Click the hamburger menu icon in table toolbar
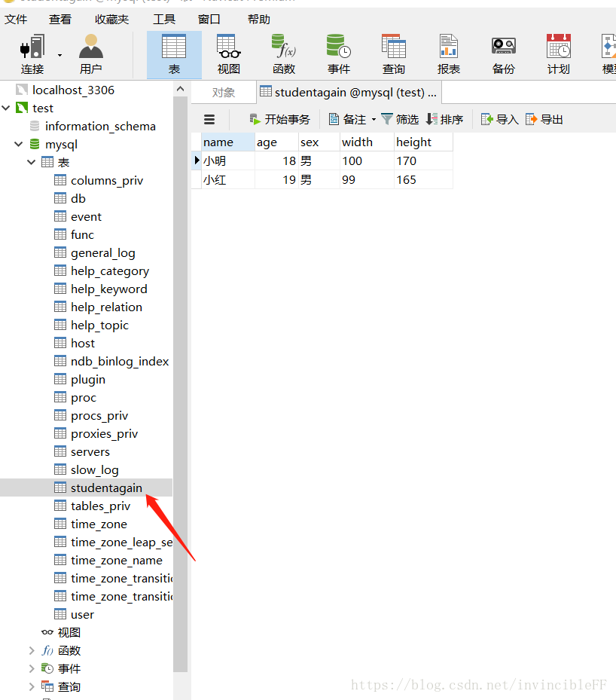Image resolution: width=616 pixels, height=700 pixels. coord(209,119)
